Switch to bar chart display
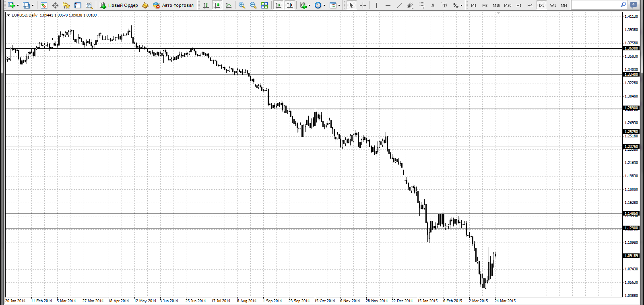644x305 pixels. [206, 5]
